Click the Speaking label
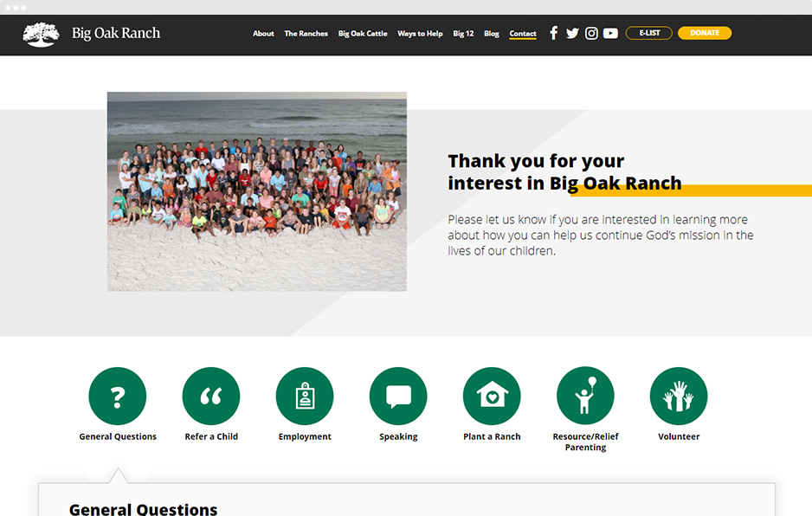The width and height of the screenshot is (812, 516). pos(398,436)
